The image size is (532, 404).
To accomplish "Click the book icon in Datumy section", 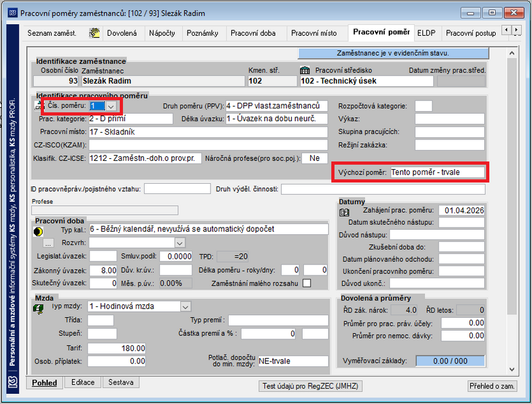I will point(344,213).
